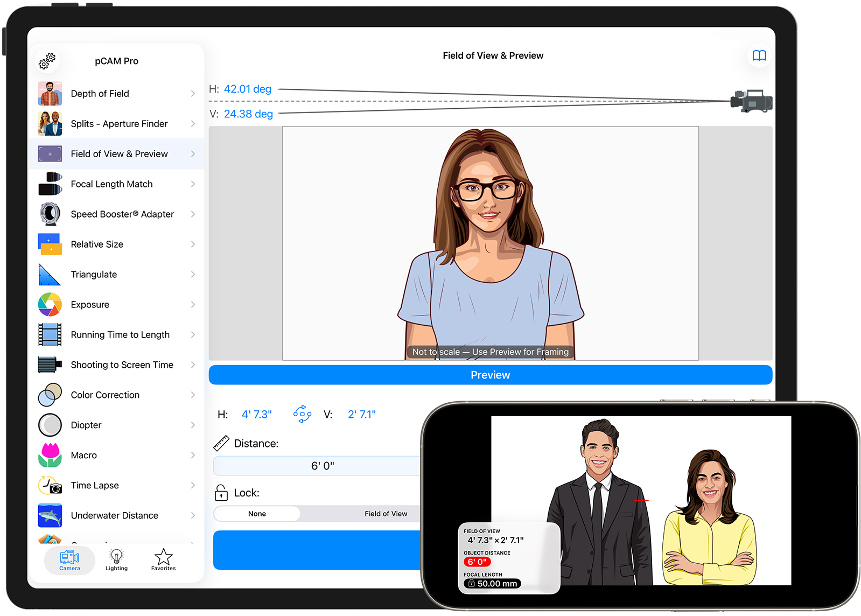
Task: Click the Color Correction circles icon
Action: coord(50,395)
